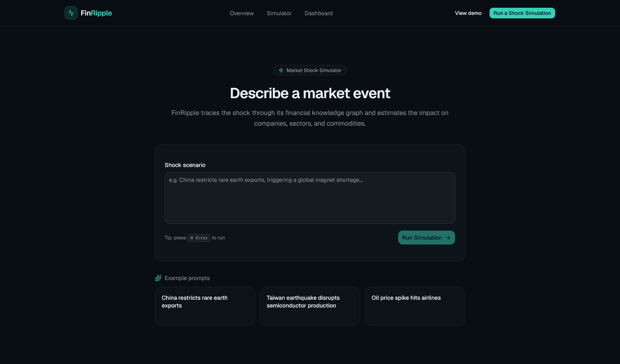Choose the Taiwan earthquake semiconductor example prompt
This screenshot has width=620, height=364.
click(x=310, y=306)
